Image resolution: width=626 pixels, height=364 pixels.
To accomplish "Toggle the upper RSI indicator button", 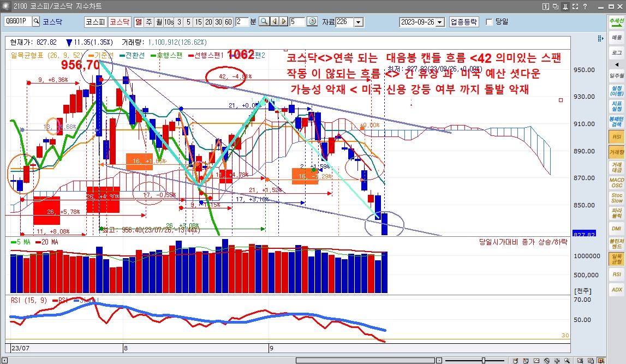I will [x=616, y=137].
